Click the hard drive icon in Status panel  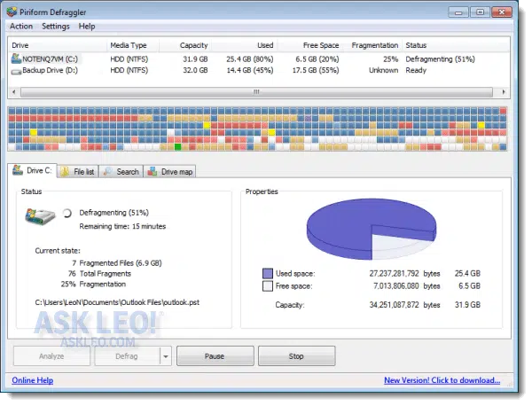pyautogui.click(x=41, y=216)
